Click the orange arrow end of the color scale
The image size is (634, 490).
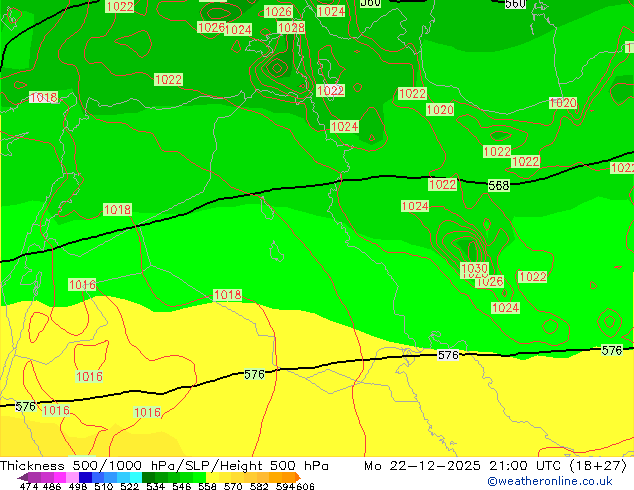pyautogui.click(x=298, y=477)
